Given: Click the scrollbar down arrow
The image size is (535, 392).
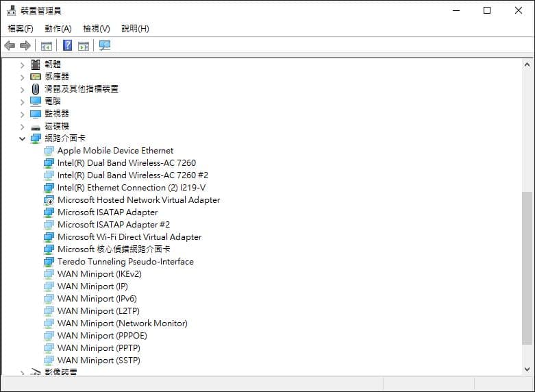Looking at the screenshot, I should 527,369.
